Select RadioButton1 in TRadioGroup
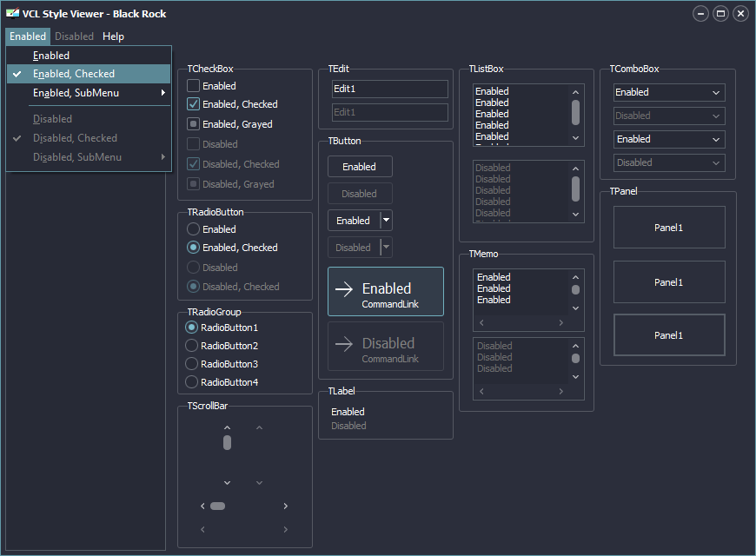Image resolution: width=756 pixels, height=556 pixels. 191,328
